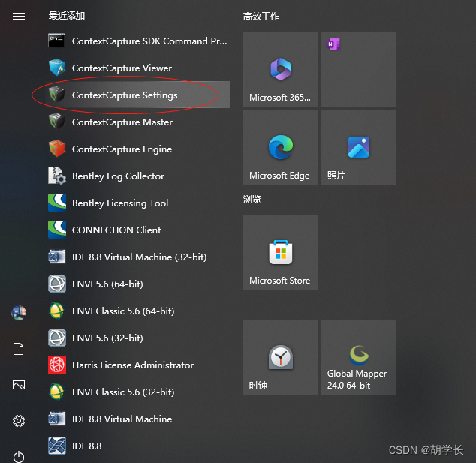Click the ContextCapture Engine orange cube icon
Image resolution: width=476 pixels, height=463 pixels.
[56, 149]
